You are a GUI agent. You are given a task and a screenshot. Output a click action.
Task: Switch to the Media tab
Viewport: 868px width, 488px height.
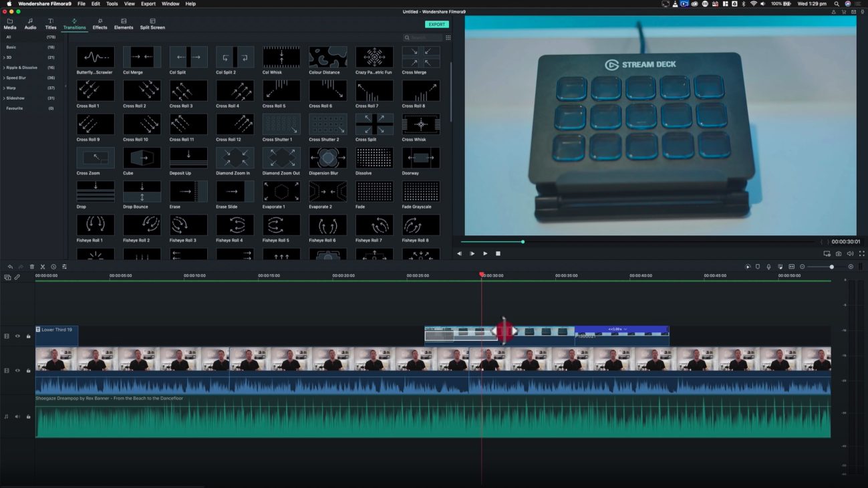click(x=10, y=24)
